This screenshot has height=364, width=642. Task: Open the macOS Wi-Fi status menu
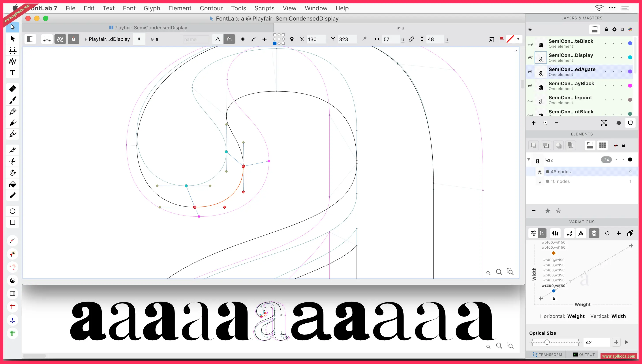pyautogui.click(x=599, y=8)
